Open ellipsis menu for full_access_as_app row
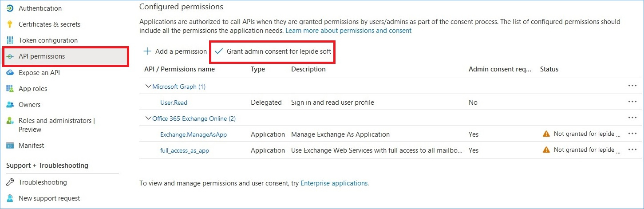Viewport: 644px width, 209px height. click(x=632, y=150)
